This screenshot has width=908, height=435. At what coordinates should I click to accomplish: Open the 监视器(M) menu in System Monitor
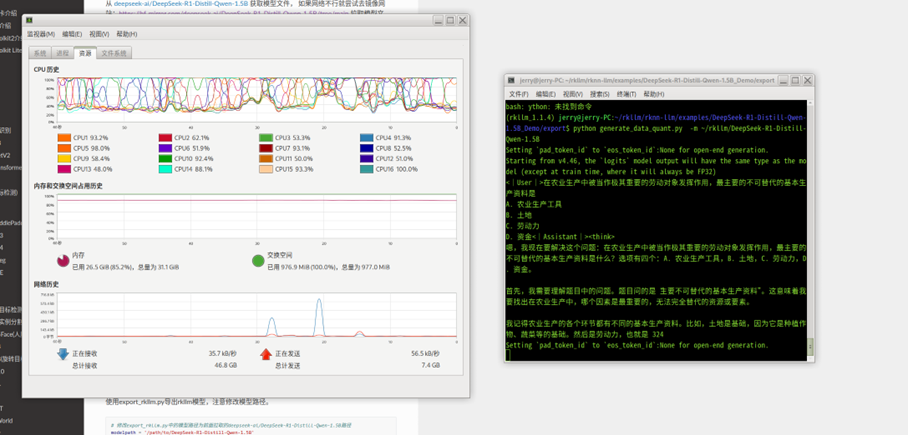pyautogui.click(x=41, y=34)
